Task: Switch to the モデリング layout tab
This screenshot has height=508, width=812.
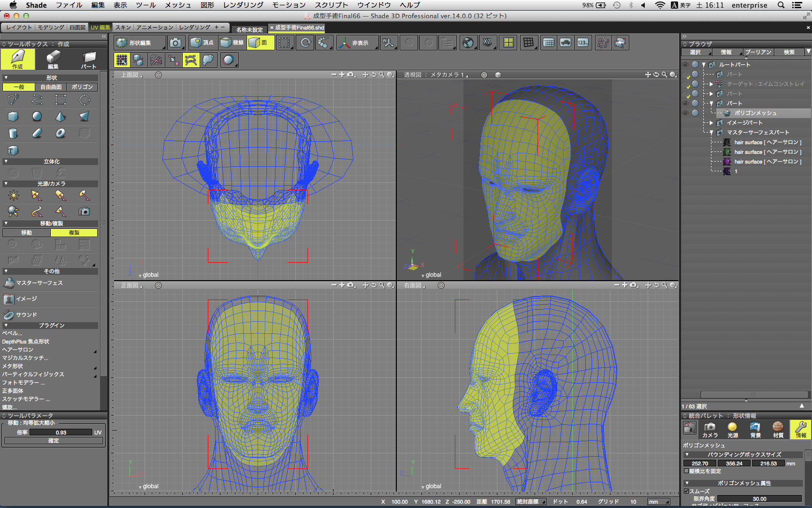Action: click(51, 28)
